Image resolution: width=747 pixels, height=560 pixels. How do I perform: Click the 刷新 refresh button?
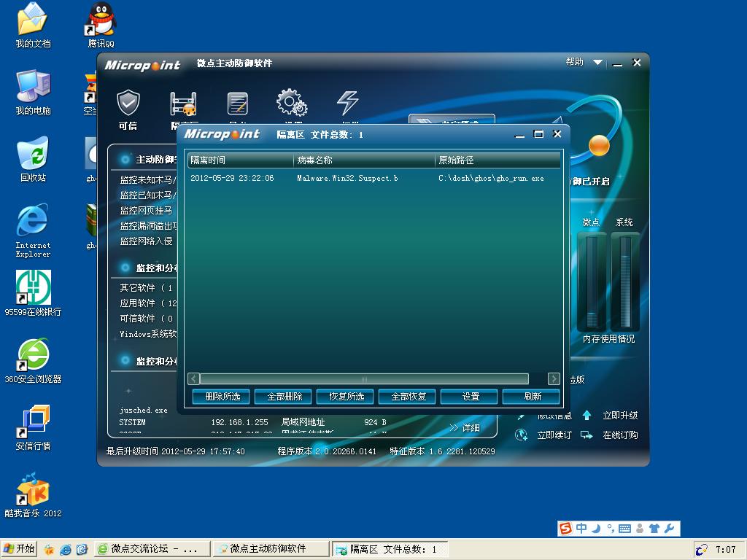point(533,397)
